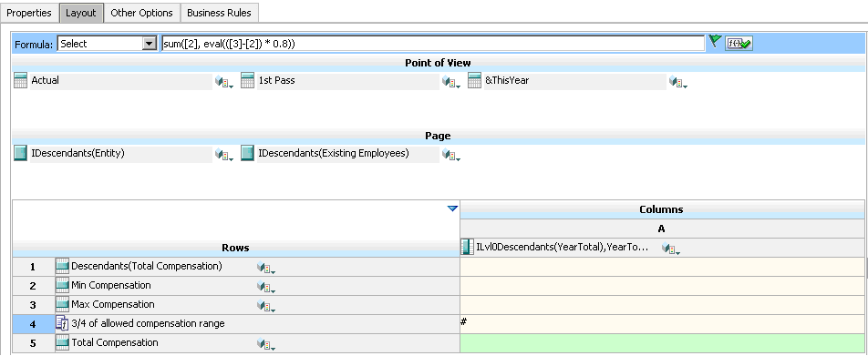The image size is (868, 356).
Task: Select row 1 header
Action: pos(33,267)
